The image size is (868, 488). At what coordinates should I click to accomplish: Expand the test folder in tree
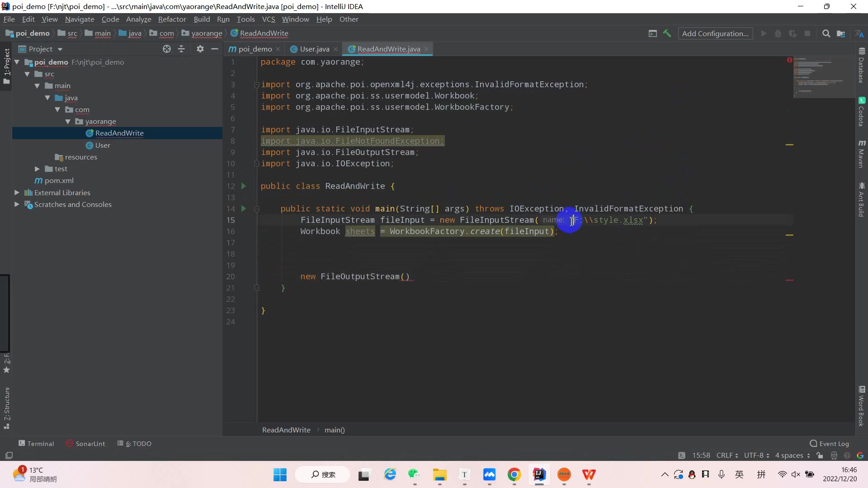point(37,169)
